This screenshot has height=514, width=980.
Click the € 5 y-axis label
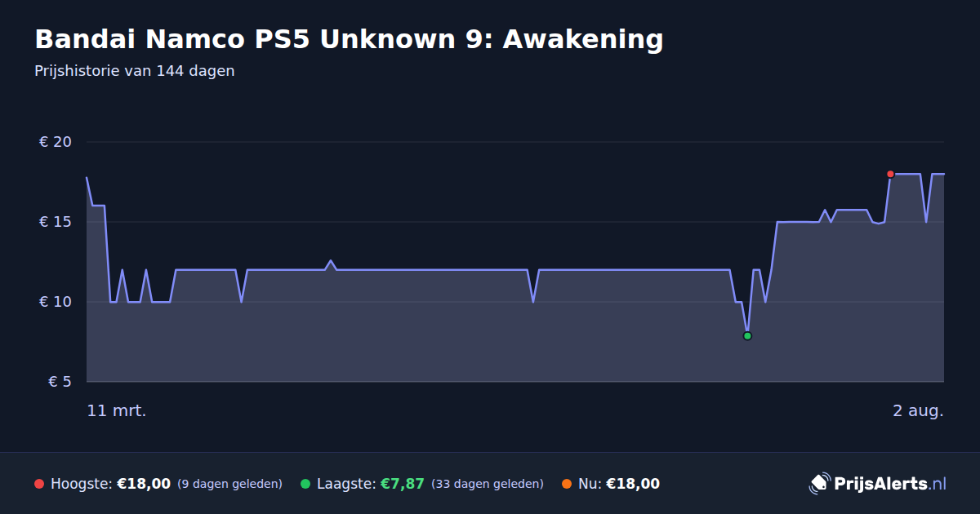point(60,382)
